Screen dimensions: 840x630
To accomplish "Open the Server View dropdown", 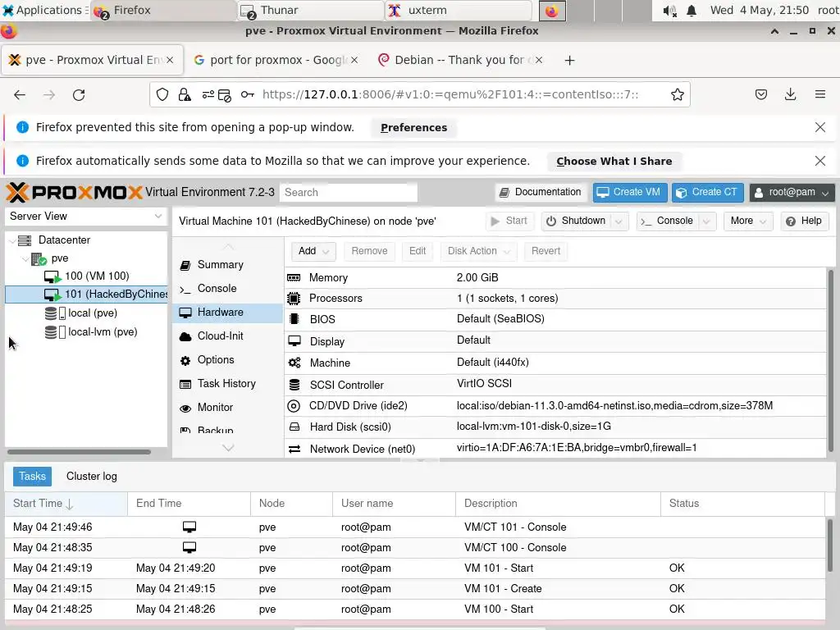I will coord(158,216).
